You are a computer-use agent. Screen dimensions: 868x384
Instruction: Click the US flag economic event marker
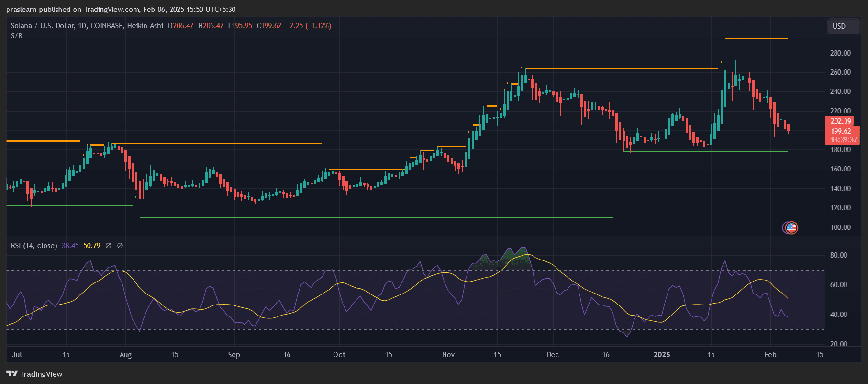pos(791,228)
